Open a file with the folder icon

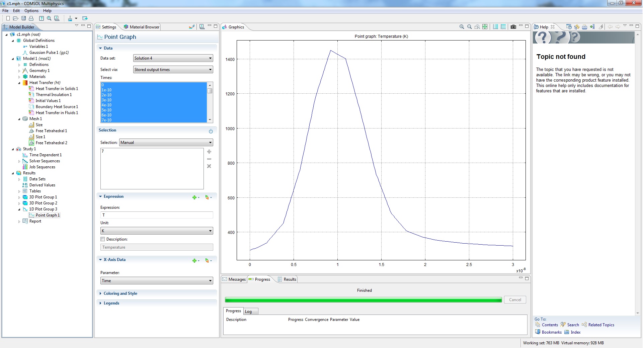click(15, 18)
